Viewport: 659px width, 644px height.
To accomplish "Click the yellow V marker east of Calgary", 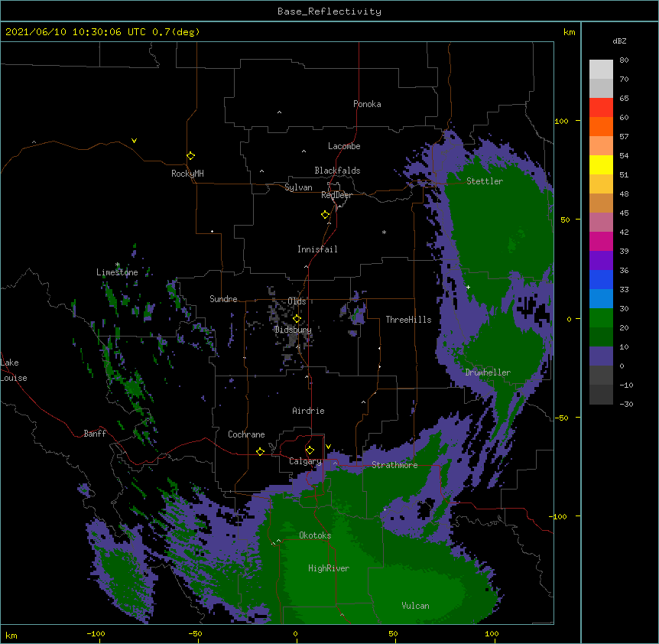I will point(328,447).
